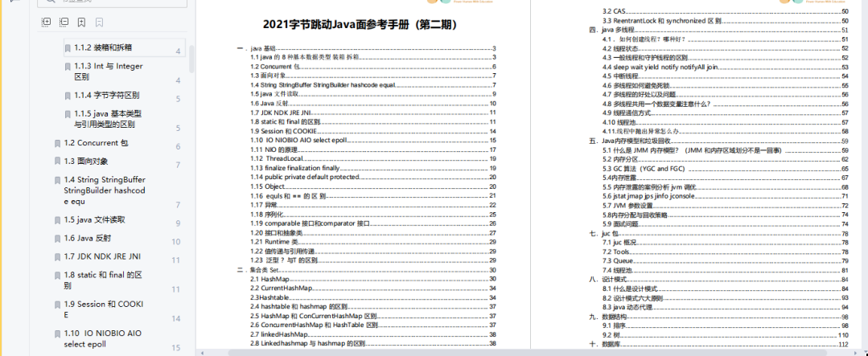Click the bookmark icon beside 1.5 java 文件读取 in sidebar

click(58, 220)
